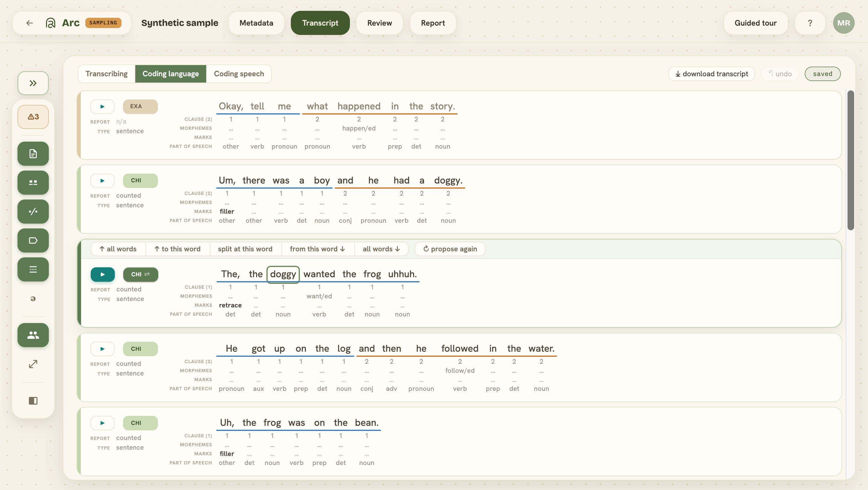Play the EXA utterance audio
This screenshot has width=868, height=490.
(102, 106)
